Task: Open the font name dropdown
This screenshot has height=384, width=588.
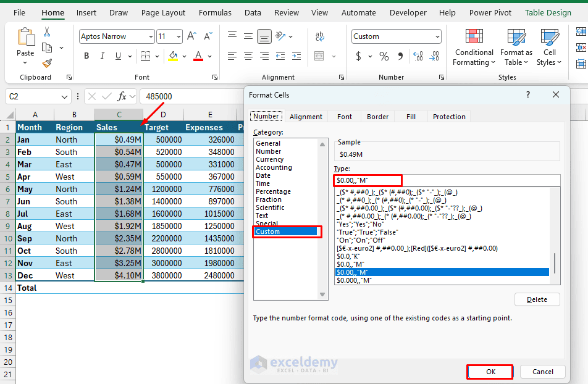Action: coord(151,36)
